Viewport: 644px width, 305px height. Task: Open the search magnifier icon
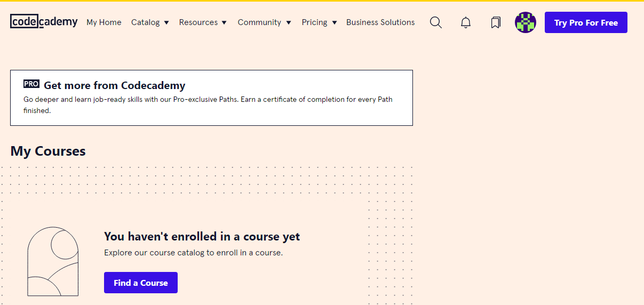(436, 22)
